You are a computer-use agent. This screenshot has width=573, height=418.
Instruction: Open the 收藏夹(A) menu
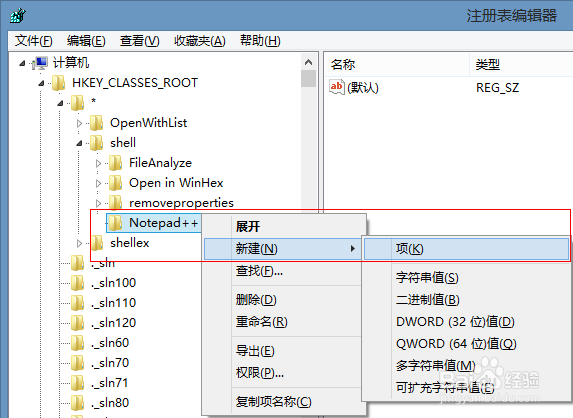tap(200, 41)
